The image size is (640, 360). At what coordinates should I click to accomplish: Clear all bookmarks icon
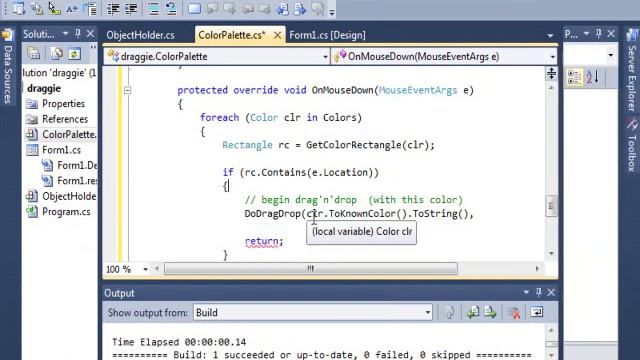pos(318,9)
